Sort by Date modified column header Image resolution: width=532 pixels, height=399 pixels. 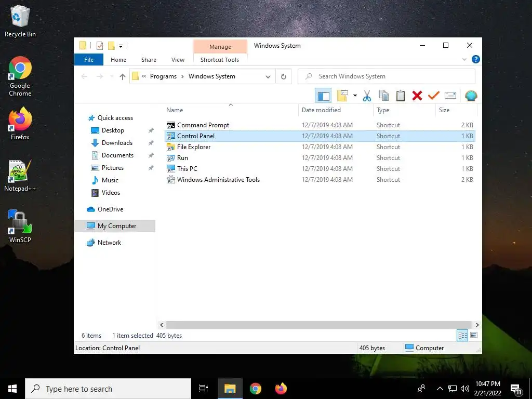coord(321,110)
